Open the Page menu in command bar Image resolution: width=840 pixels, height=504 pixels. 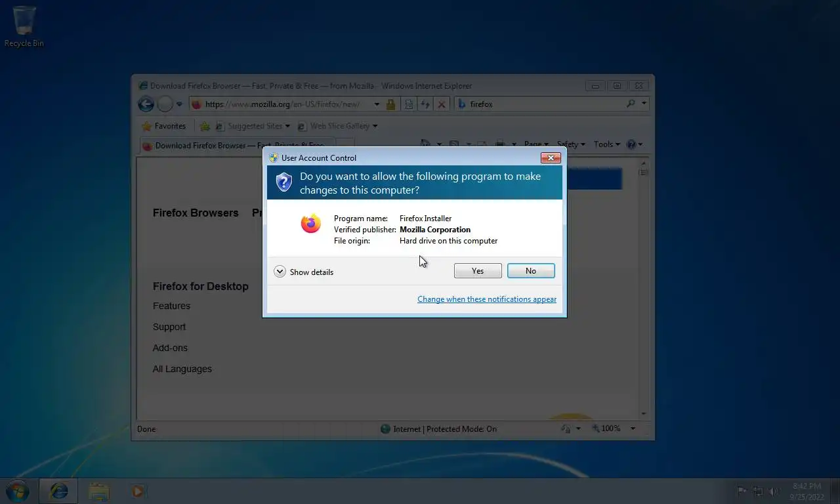tap(536, 144)
